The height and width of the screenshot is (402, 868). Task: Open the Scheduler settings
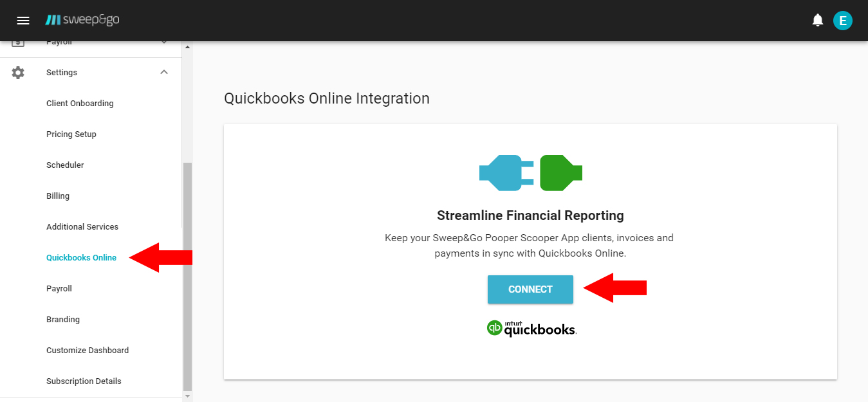(65, 165)
